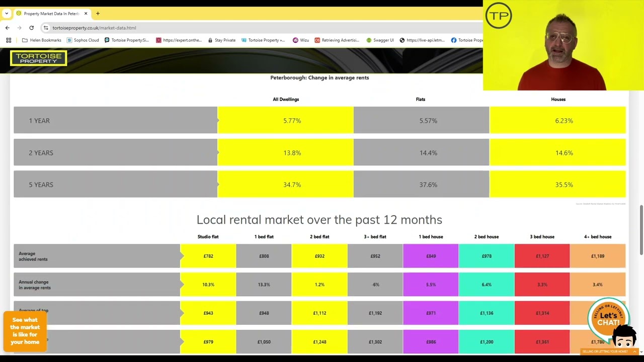Open the Facebook Tortoise Prope bookmark

tap(467, 40)
